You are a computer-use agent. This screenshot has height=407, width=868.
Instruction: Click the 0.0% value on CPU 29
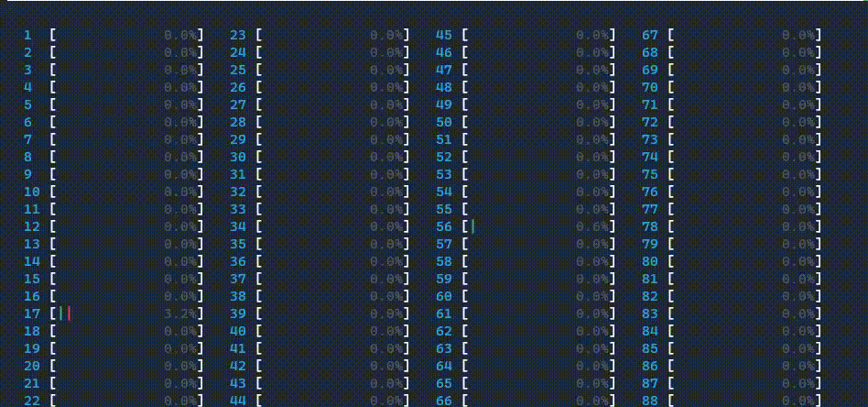coord(386,139)
